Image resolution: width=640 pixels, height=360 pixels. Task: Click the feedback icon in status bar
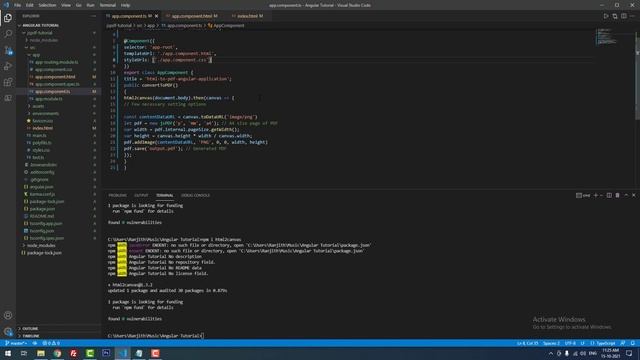coord(623,343)
